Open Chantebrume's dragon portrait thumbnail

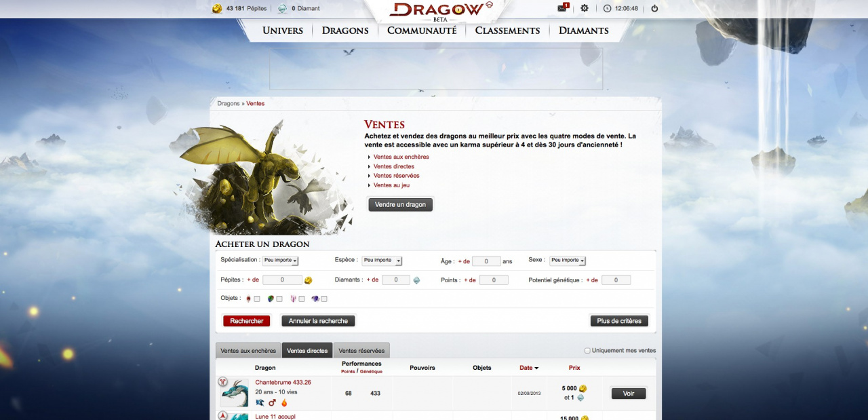[x=235, y=393]
